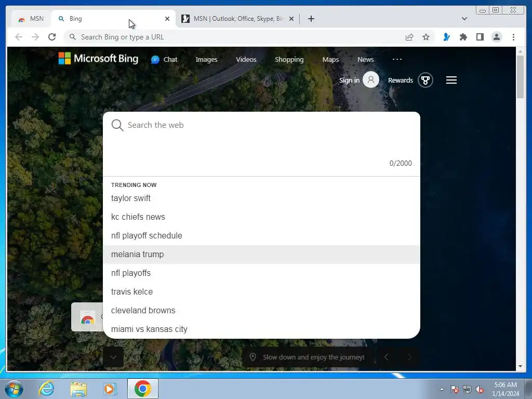Click the Rewards trophy icon
The image size is (532, 399).
pos(425,80)
